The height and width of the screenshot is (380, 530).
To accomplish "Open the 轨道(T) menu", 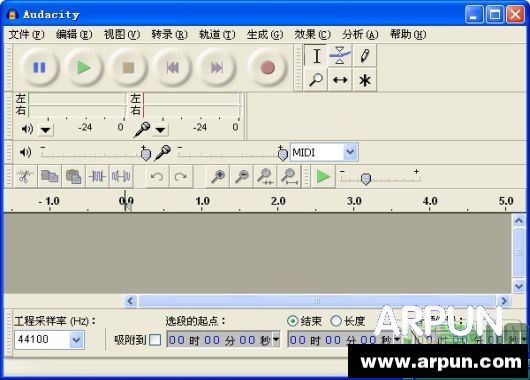I will tap(217, 34).
